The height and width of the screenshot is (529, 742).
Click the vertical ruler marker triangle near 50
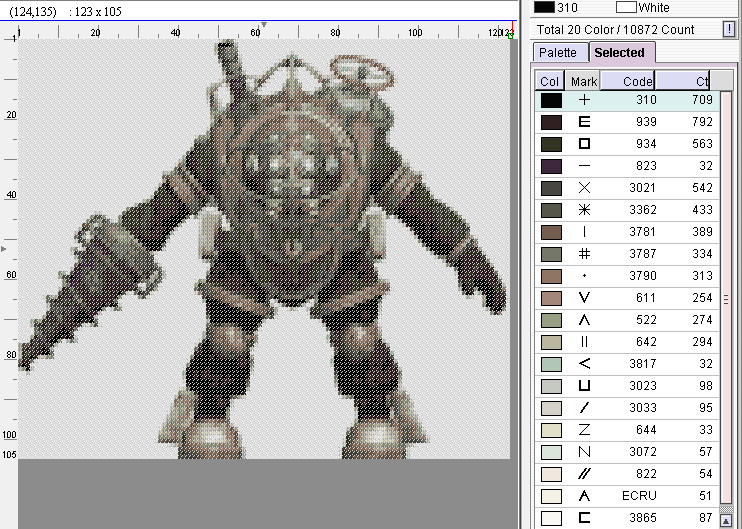coord(4,249)
